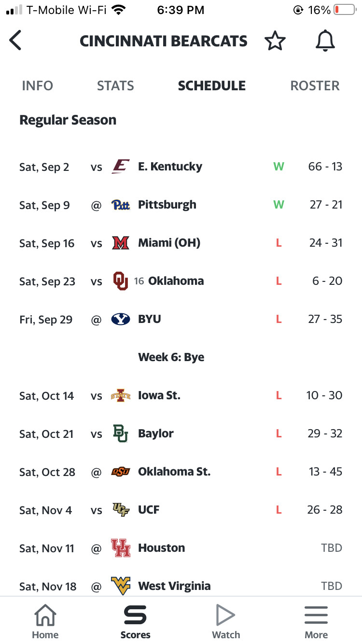Tap the Baylor BU logo
Screen dimensions: 362x644
pyautogui.click(x=120, y=434)
